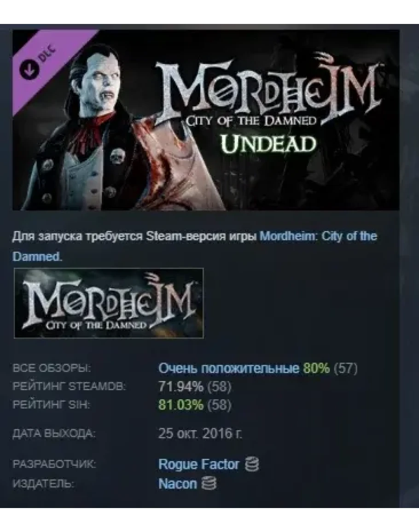Click the "Рейтинг SIH" label
The height and width of the screenshot is (532, 419).
51,405
